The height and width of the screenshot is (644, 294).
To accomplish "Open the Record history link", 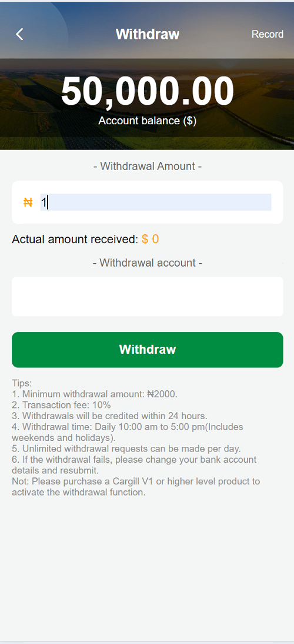I will pos(268,34).
